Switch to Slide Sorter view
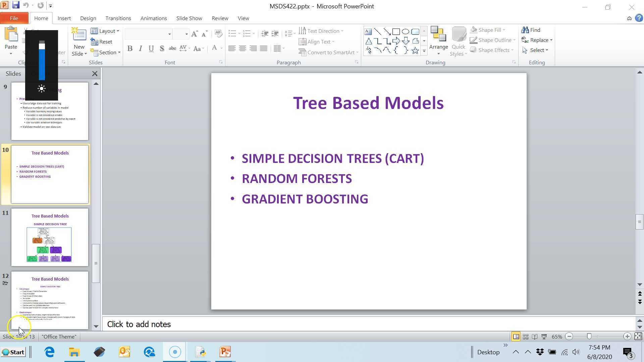The image size is (644, 362). coord(525,337)
